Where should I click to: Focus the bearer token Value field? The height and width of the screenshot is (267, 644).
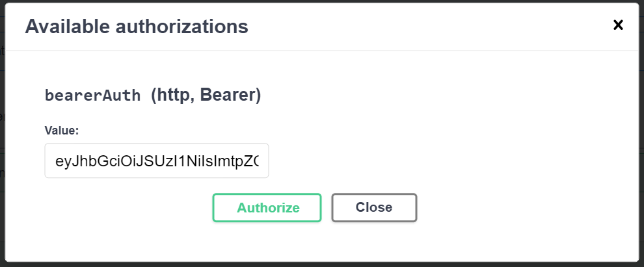(157, 161)
